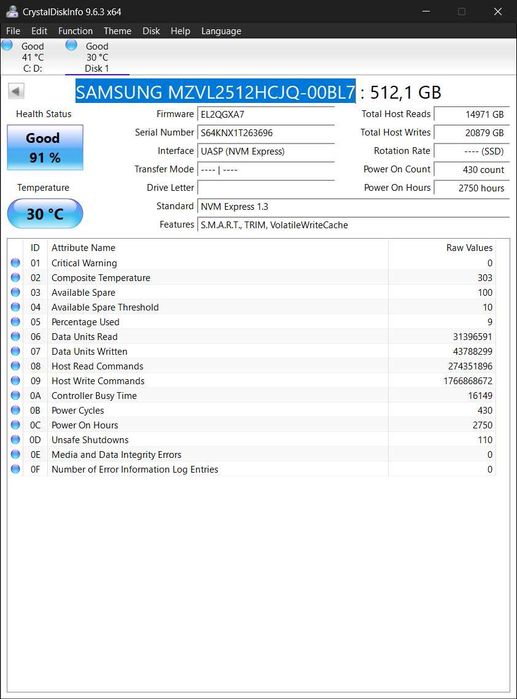Click the empty Drive Letter field
The image size is (517, 699).
(x=266, y=188)
